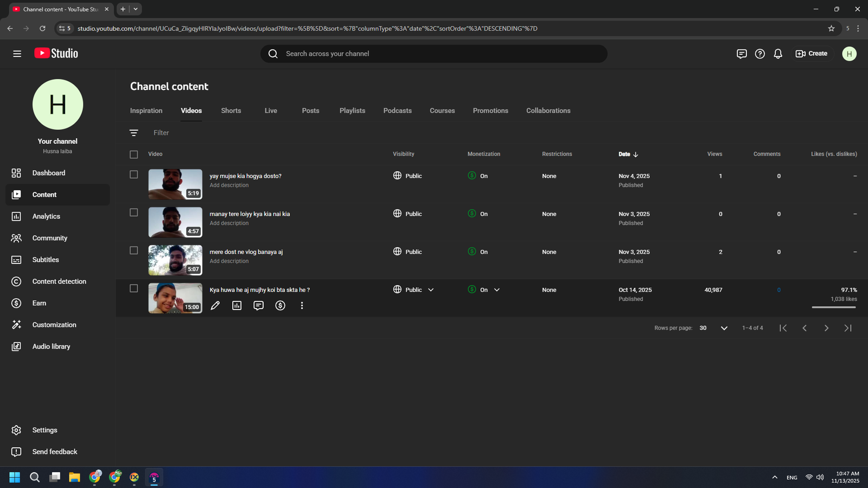Viewport: 868px width, 488px height.
Task: Open the three-dot options menu for the video
Action: pyautogui.click(x=302, y=306)
